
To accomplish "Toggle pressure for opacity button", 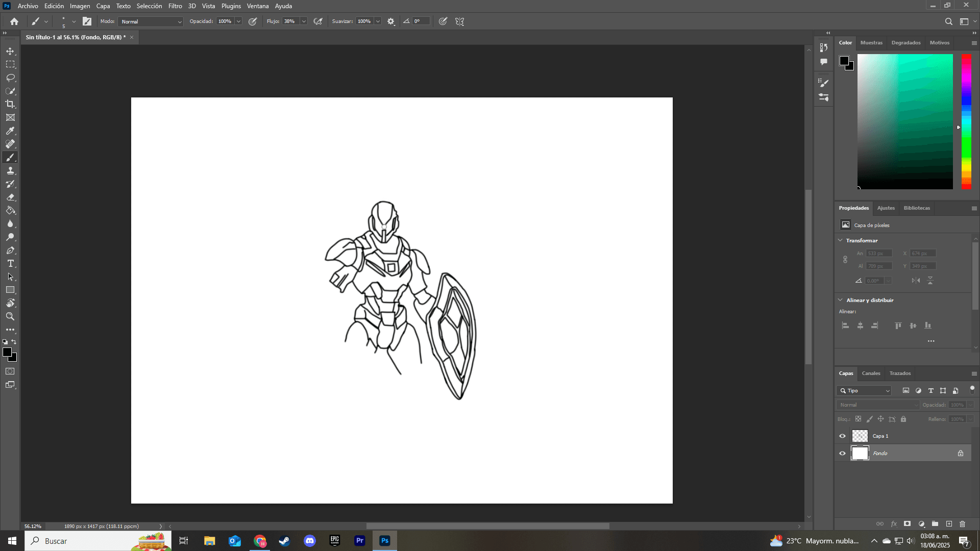I will [x=253, y=21].
